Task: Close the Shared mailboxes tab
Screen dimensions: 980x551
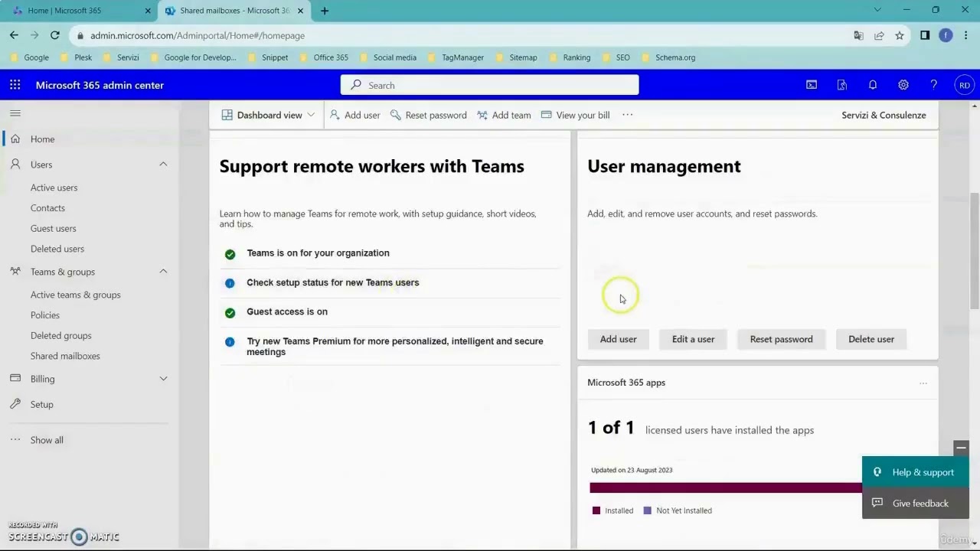Action: [300, 11]
